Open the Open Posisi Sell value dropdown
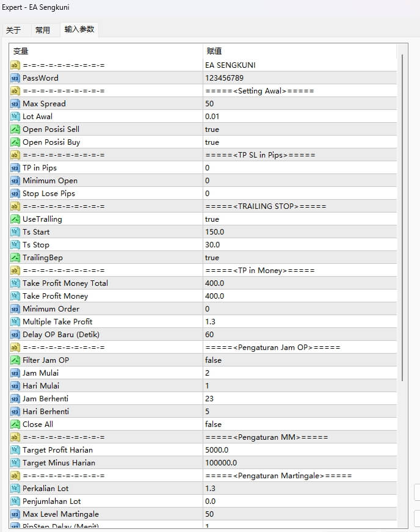The image size is (420, 532). coord(212,129)
